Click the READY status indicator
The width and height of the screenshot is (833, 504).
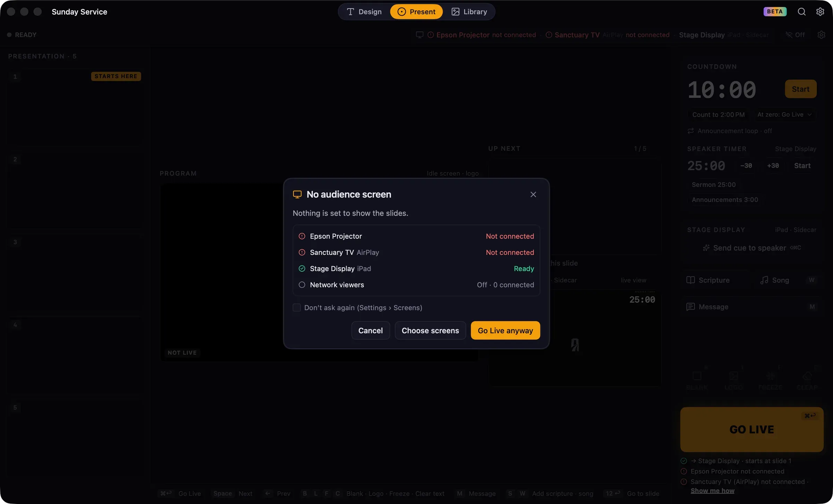[x=22, y=35]
